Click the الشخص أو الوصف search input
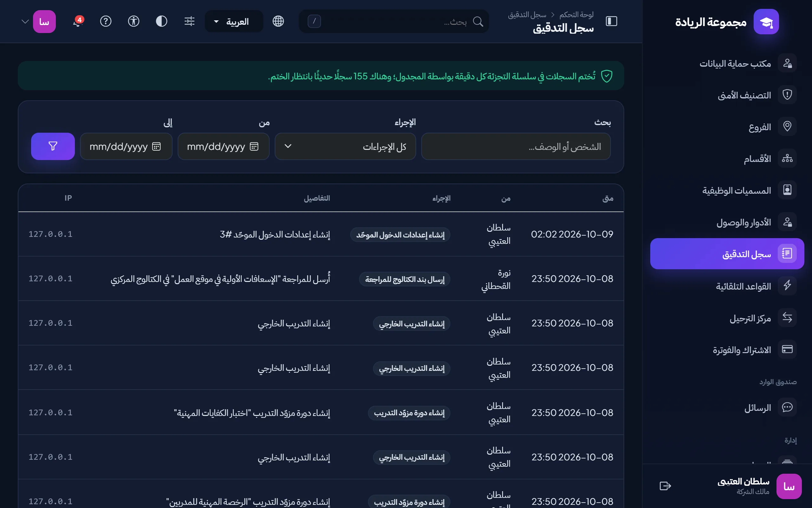The width and height of the screenshot is (812, 508). (516, 146)
